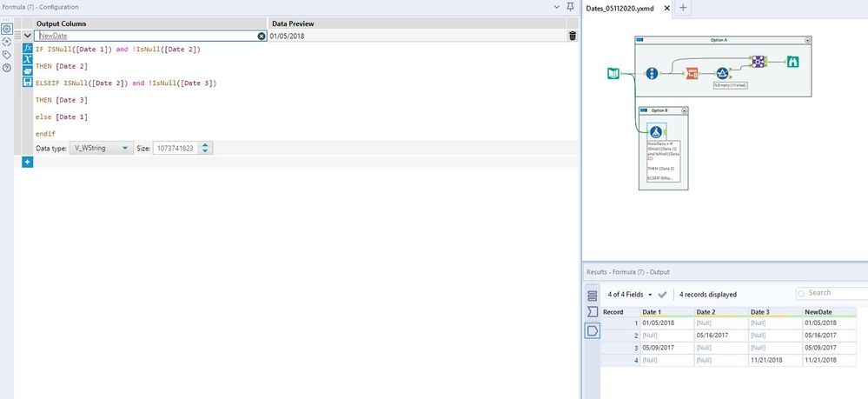Click the Date 3 column header

pos(776,312)
